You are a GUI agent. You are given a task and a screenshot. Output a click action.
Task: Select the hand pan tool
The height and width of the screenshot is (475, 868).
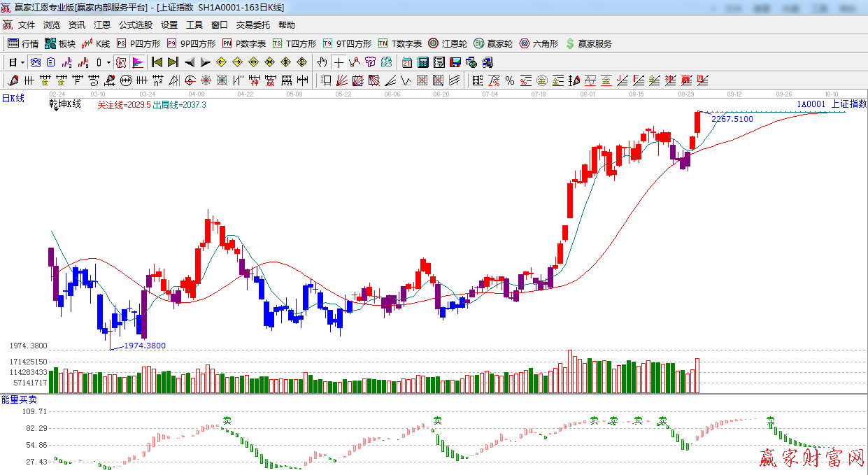coord(322,62)
